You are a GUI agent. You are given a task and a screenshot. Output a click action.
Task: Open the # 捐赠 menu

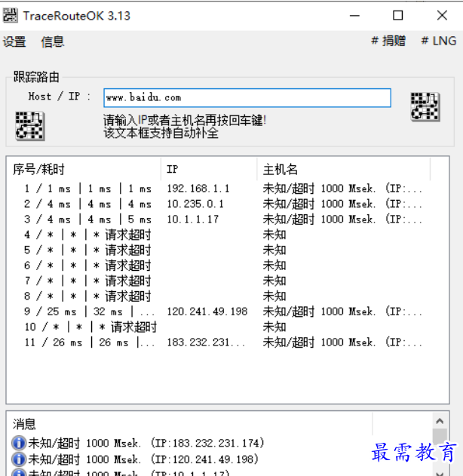pyautogui.click(x=388, y=41)
